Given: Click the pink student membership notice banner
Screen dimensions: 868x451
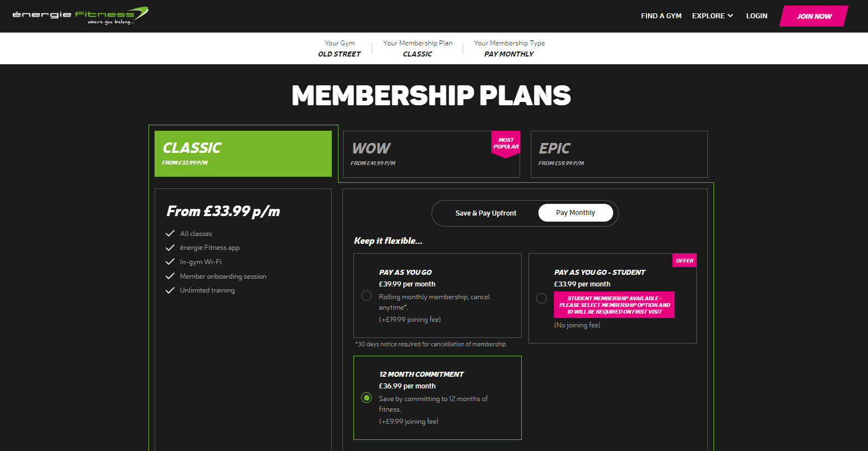Looking at the screenshot, I should [x=614, y=304].
